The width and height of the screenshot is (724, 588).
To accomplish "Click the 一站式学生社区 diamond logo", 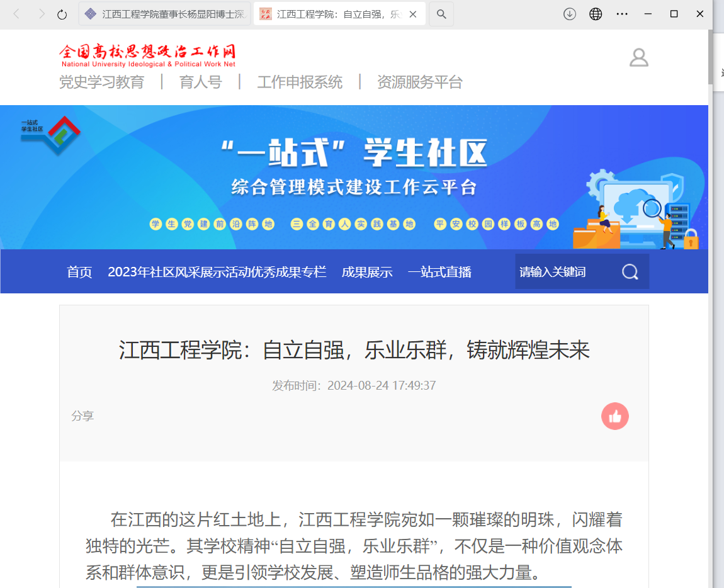I will [x=51, y=135].
